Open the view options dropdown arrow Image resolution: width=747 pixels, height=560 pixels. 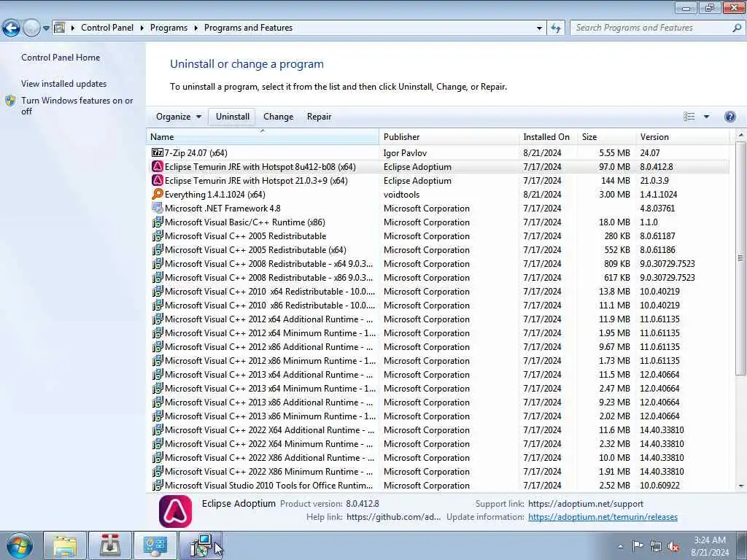pos(706,117)
